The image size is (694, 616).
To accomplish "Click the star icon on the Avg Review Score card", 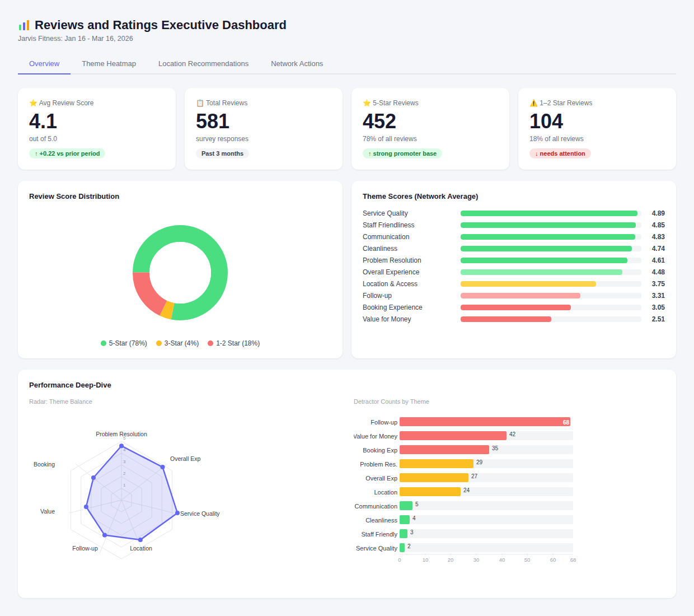I will [x=32, y=102].
